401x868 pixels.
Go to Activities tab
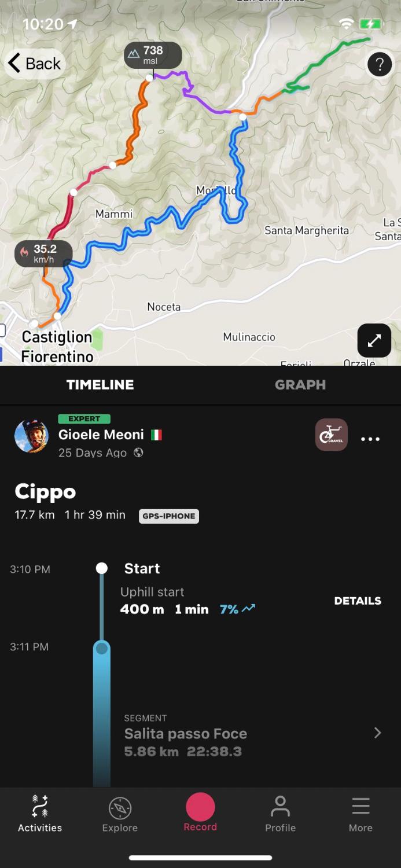(40, 814)
